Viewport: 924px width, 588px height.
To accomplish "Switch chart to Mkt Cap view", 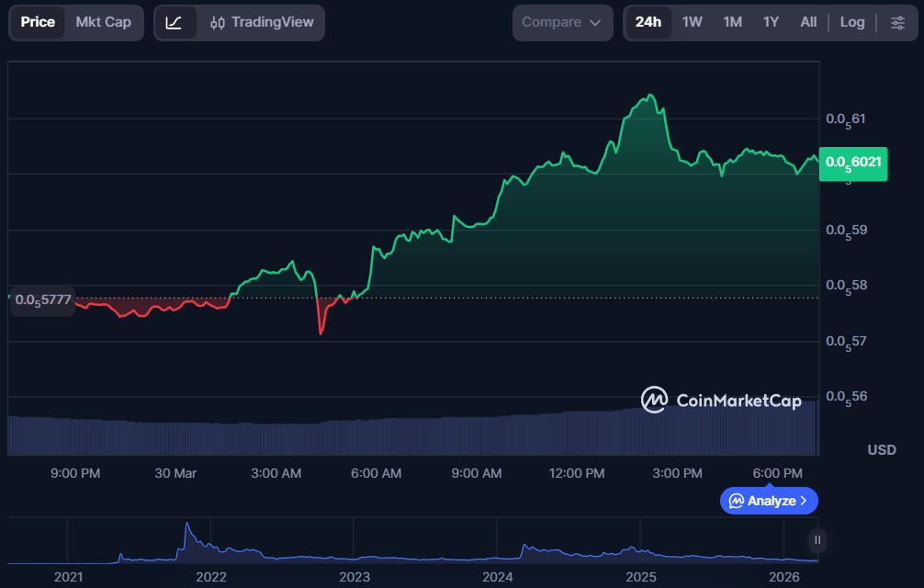I will pyautogui.click(x=103, y=22).
